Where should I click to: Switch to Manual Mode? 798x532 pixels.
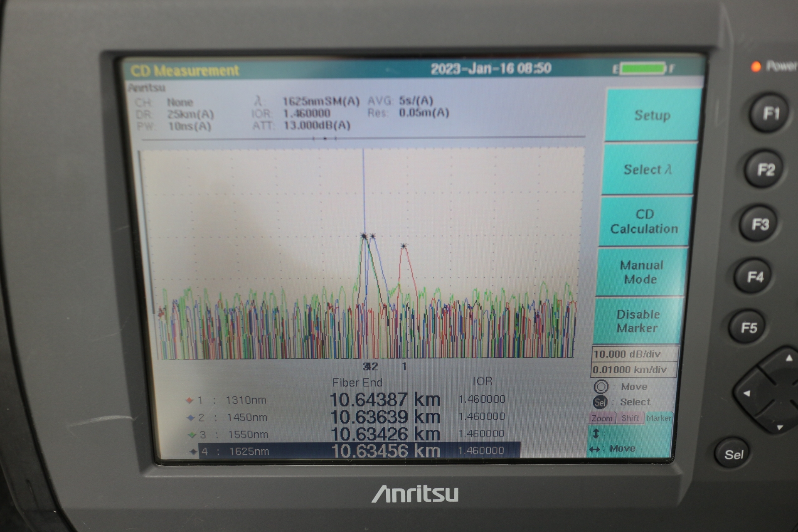(x=641, y=272)
